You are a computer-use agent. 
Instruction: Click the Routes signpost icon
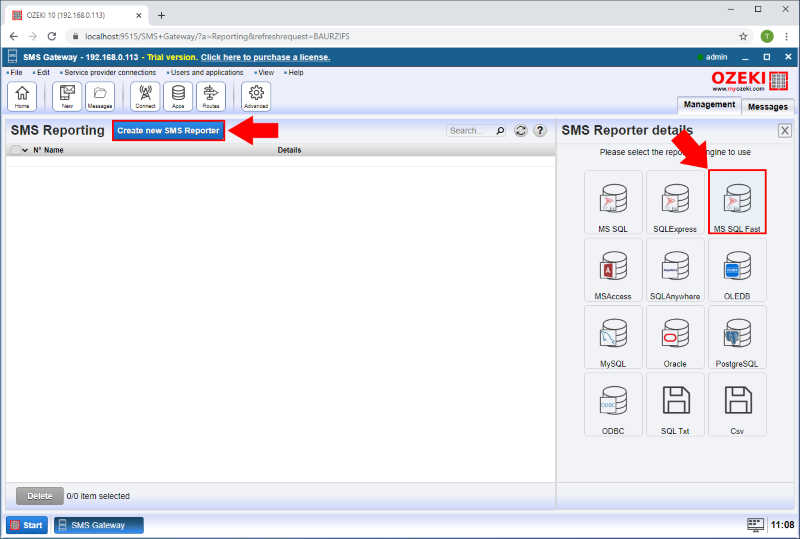point(211,96)
